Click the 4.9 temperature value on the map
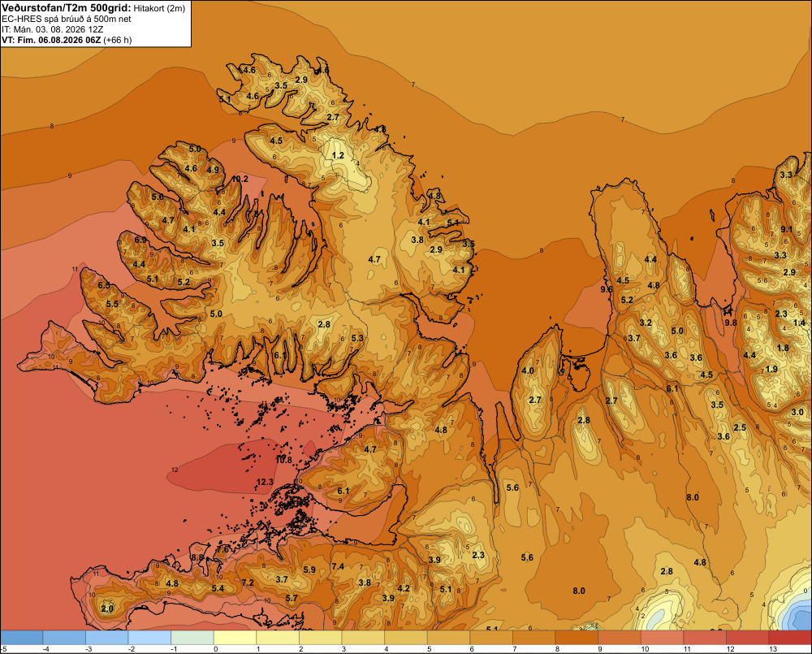This screenshot has height=654, width=812. 212,170
